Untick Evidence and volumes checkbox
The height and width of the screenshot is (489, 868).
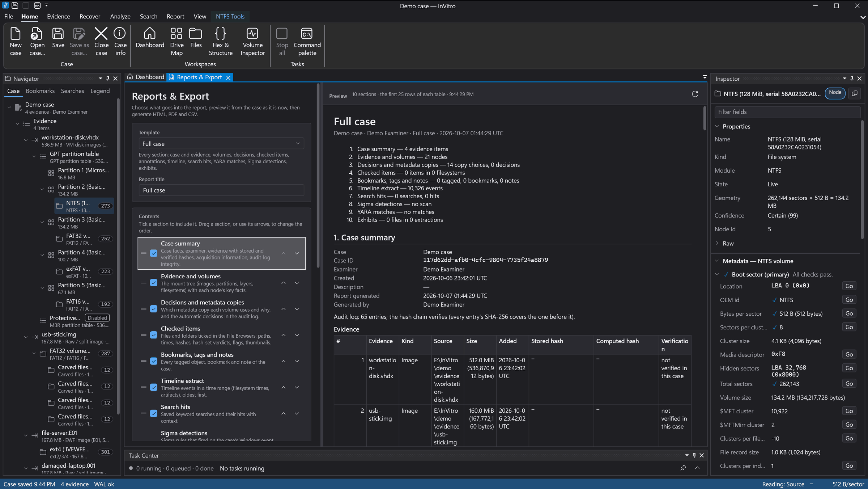(x=154, y=283)
